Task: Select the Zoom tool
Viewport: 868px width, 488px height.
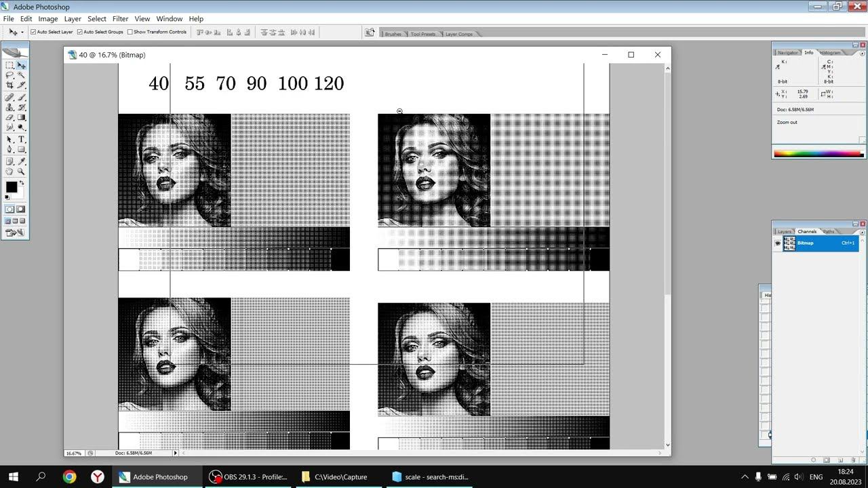Action: point(21,171)
